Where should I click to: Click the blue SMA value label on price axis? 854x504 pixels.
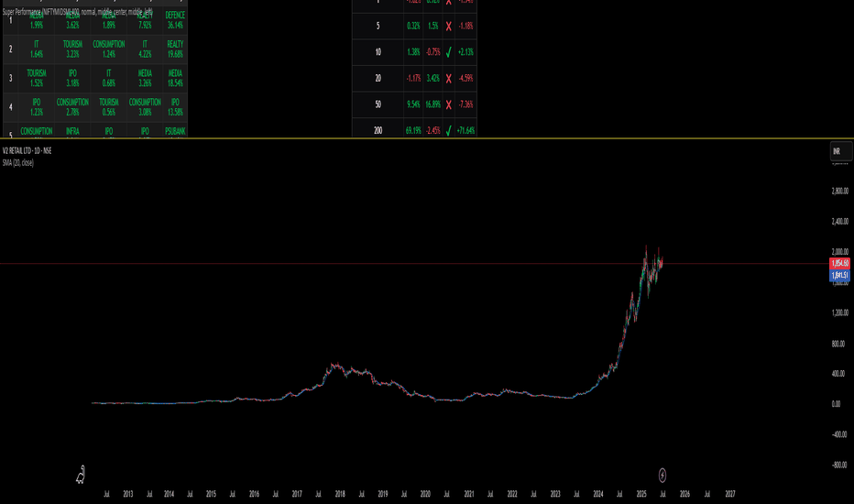840,275
